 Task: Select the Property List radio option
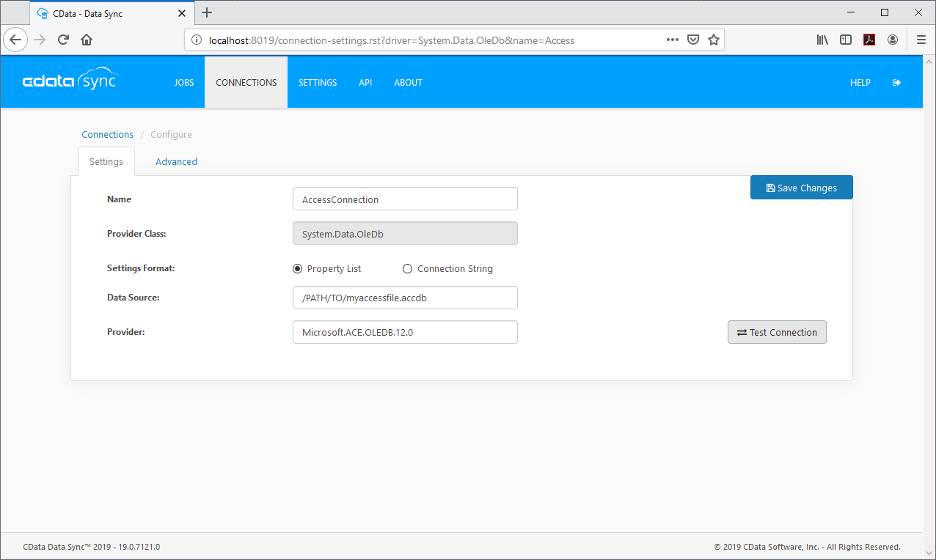(x=298, y=269)
